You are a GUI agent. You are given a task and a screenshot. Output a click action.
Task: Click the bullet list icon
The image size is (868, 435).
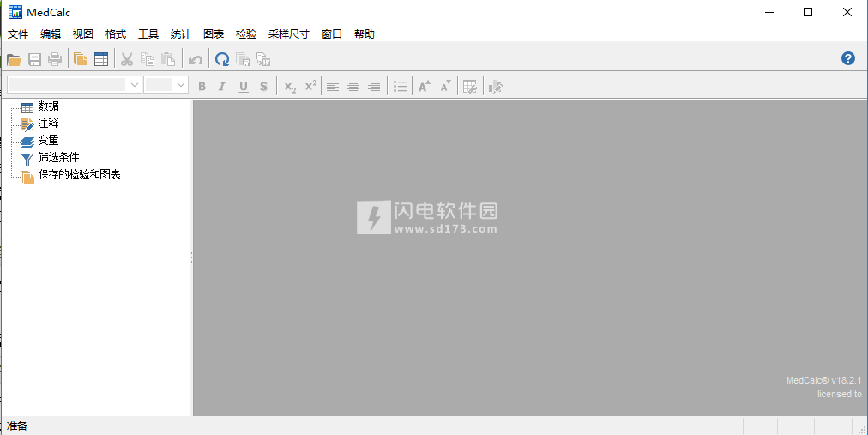[400, 87]
